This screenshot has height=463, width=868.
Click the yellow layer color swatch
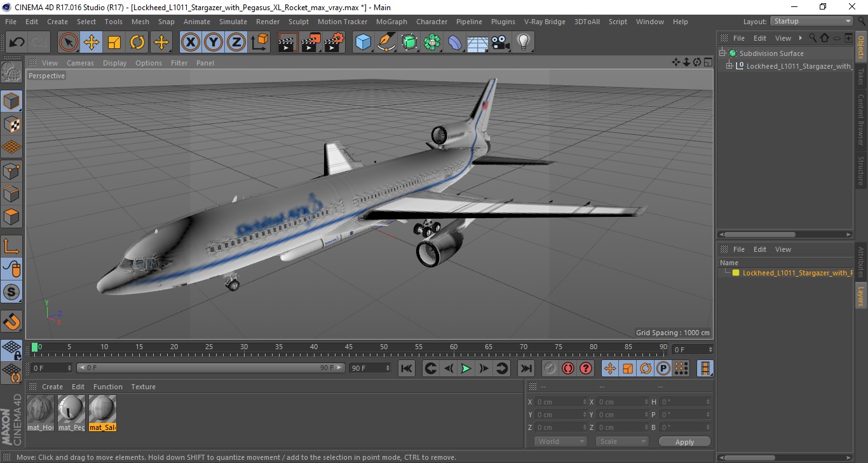736,273
